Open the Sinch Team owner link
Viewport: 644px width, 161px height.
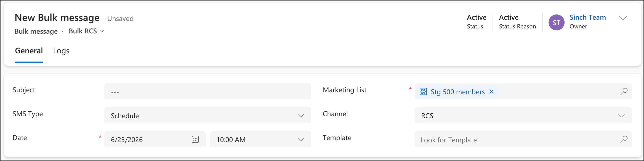588,17
